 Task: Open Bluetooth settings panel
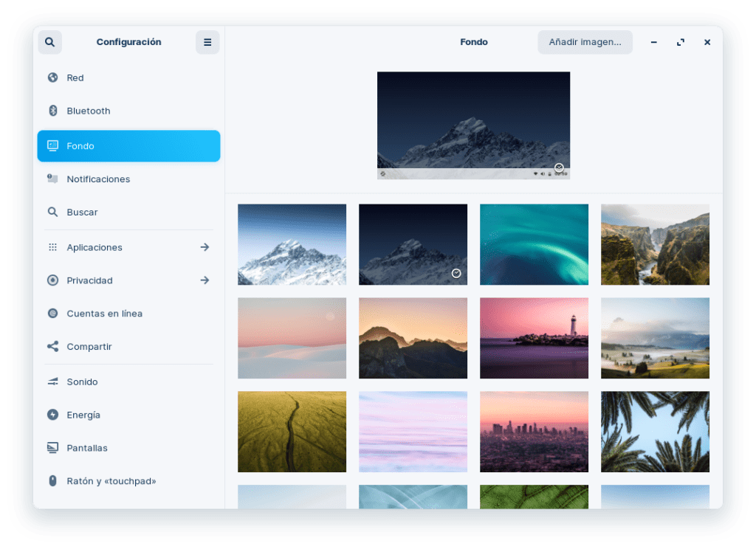tap(128, 111)
